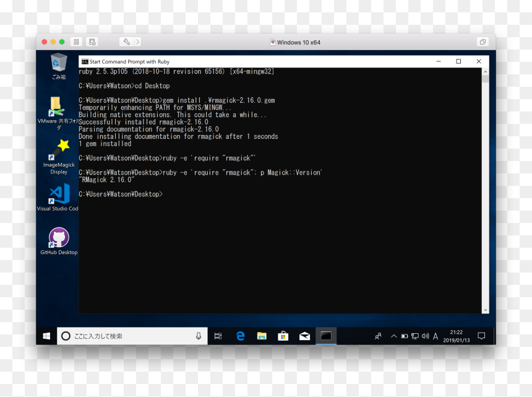532x397 pixels.
Task: Check battery status tray icon
Action: pos(405,336)
